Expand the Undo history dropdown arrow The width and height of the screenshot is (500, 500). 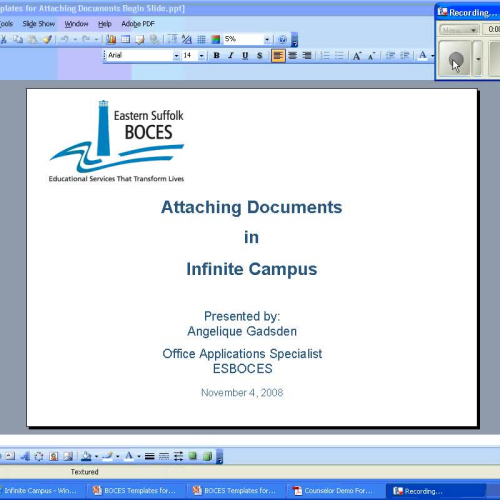click(x=75, y=40)
